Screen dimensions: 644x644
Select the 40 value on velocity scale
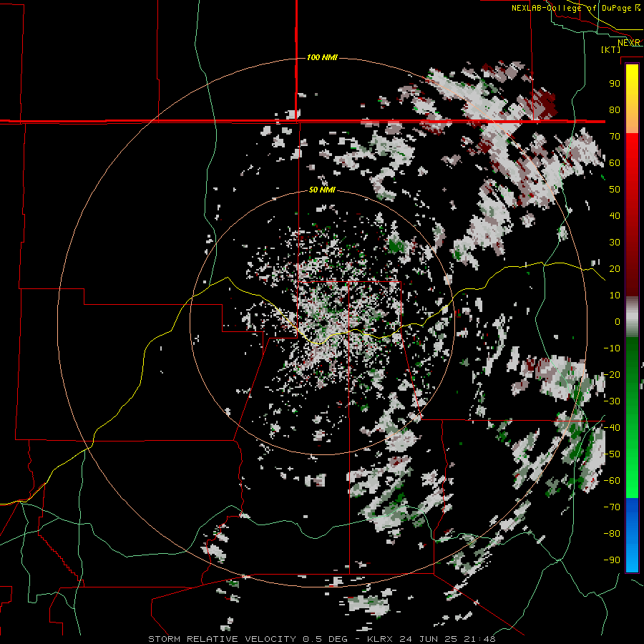pos(615,215)
